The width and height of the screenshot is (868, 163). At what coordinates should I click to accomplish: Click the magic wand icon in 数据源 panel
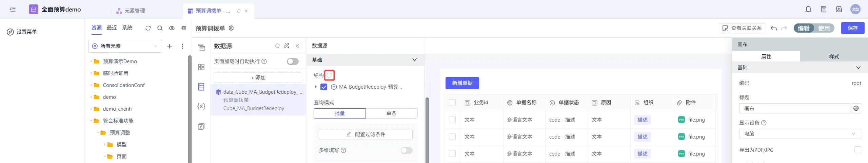click(x=287, y=46)
